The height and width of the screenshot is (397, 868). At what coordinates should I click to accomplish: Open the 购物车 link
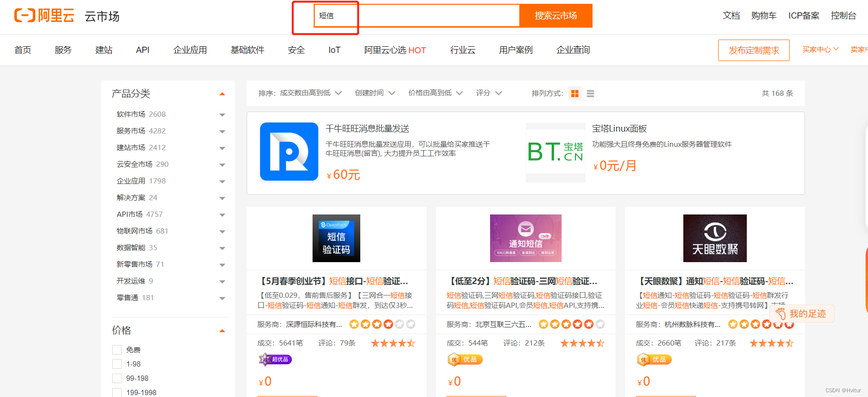pyautogui.click(x=763, y=16)
